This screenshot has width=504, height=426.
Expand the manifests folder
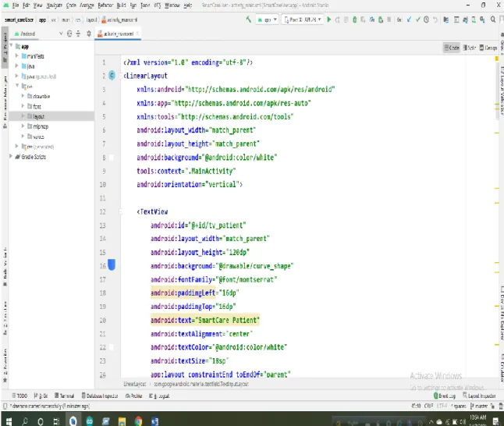[16, 56]
